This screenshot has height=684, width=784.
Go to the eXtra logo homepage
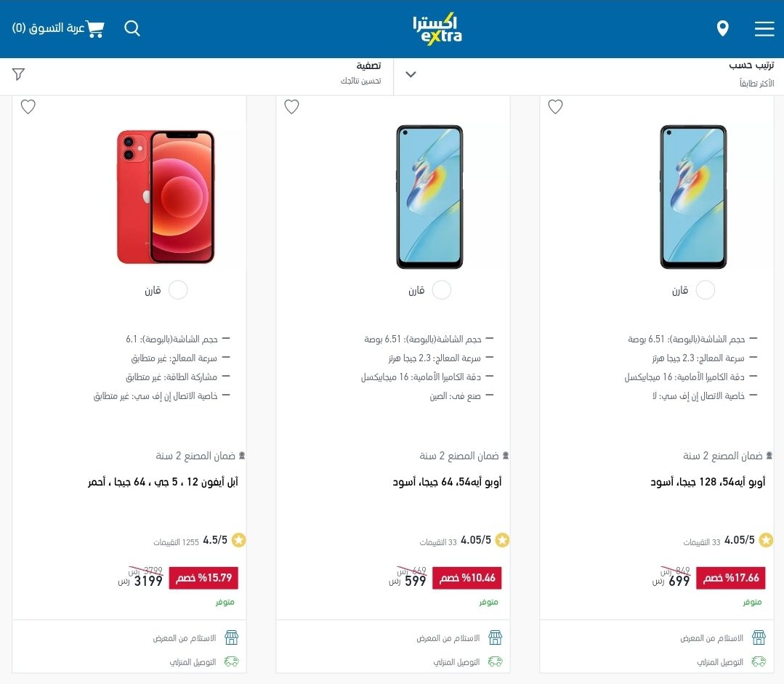tap(437, 30)
